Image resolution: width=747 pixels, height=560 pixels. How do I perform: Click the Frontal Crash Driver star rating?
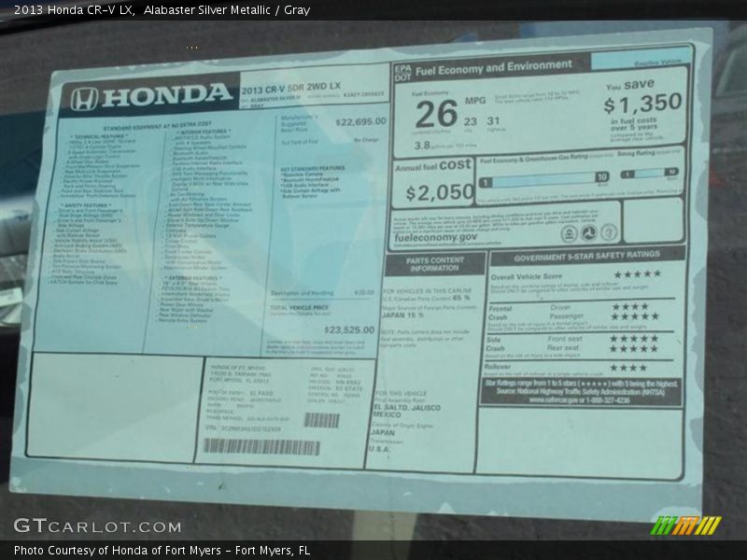(629, 307)
